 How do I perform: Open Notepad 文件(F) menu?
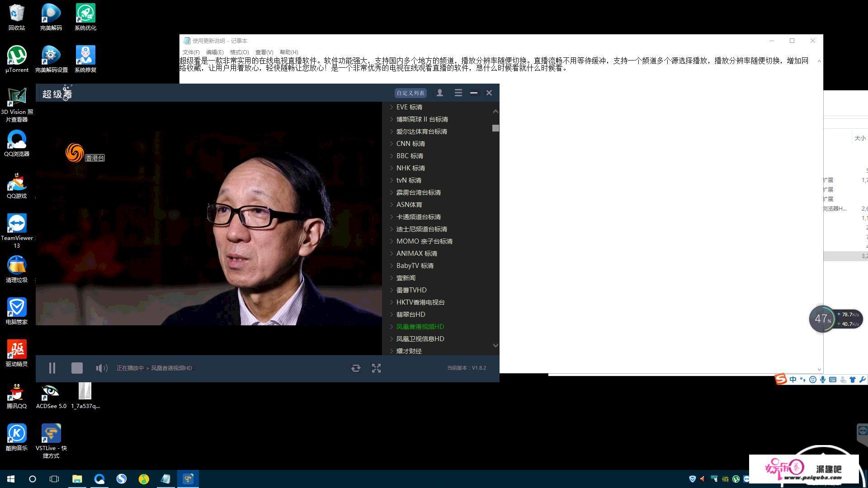pos(191,52)
